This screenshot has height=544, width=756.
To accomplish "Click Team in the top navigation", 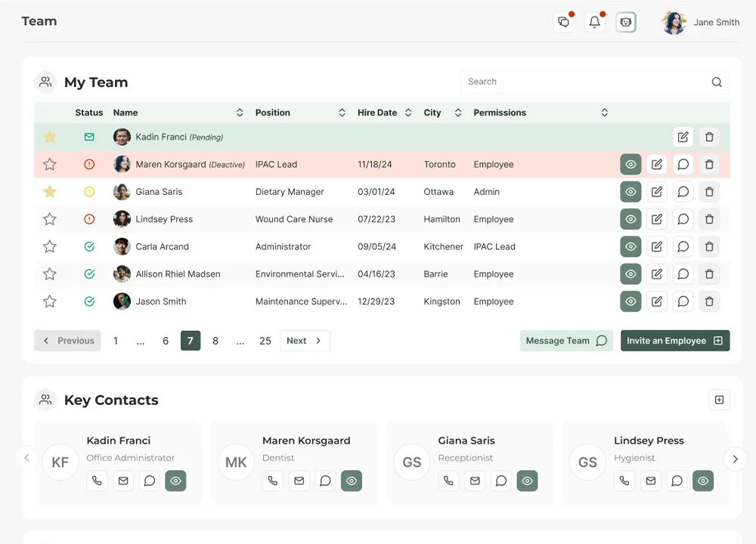I will pyautogui.click(x=39, y=21).
